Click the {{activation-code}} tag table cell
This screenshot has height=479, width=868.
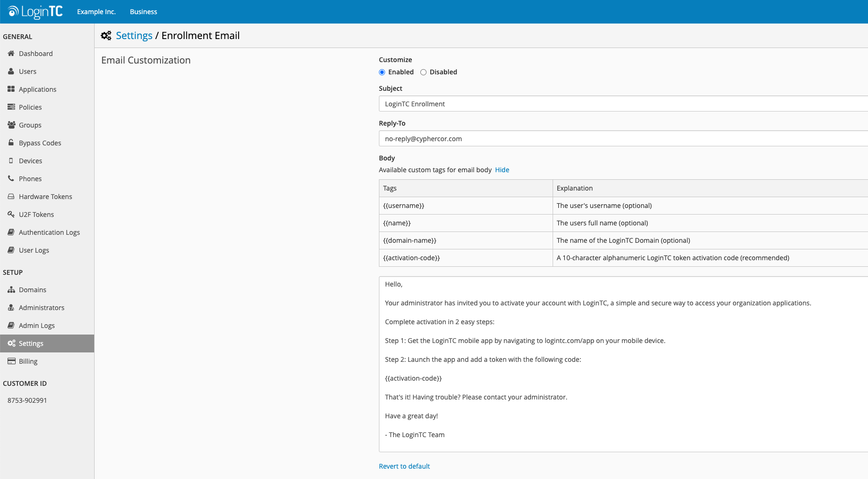(x=466, y=258)
